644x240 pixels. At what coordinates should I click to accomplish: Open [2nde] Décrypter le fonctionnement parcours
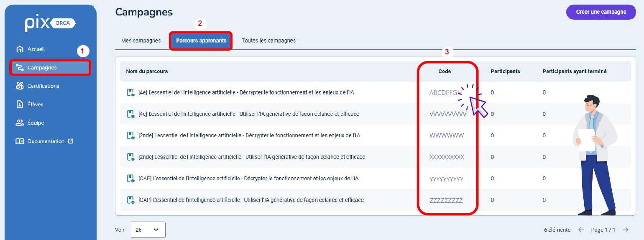coord(249,135)
